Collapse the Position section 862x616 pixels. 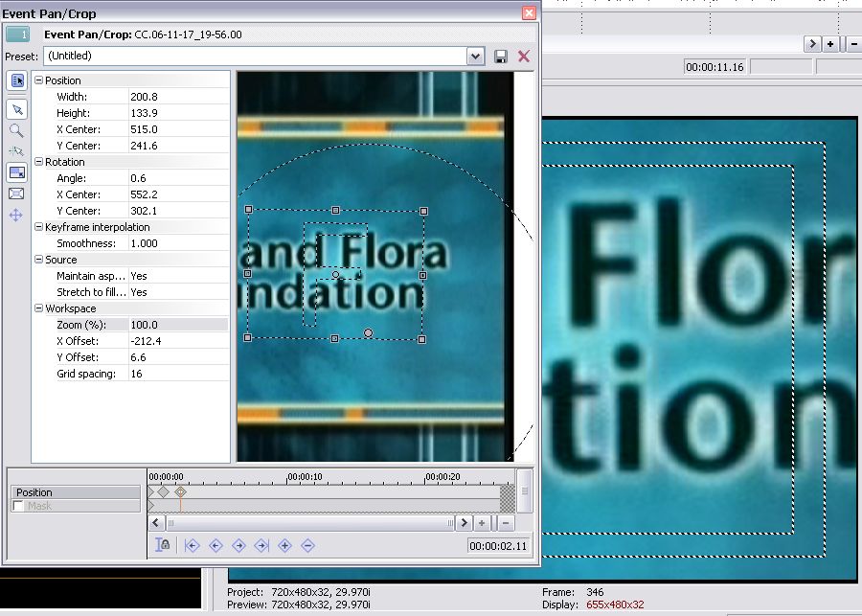(38, 80)
